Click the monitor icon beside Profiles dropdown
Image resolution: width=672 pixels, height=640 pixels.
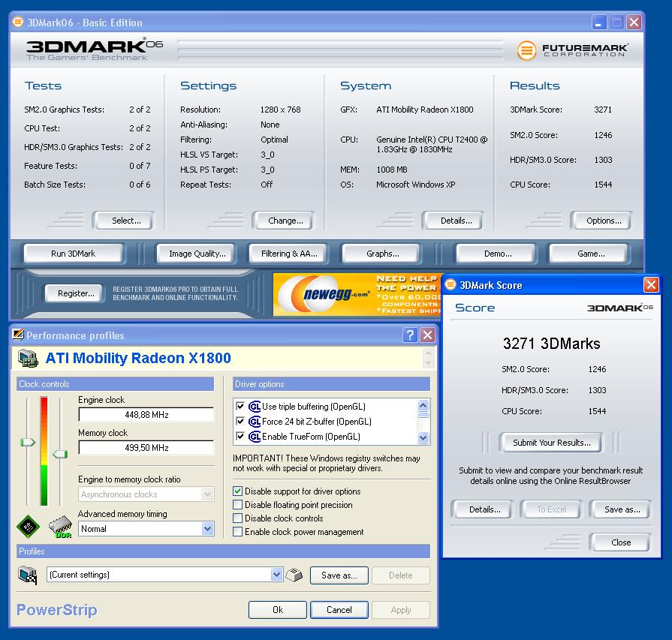(28, 575)
